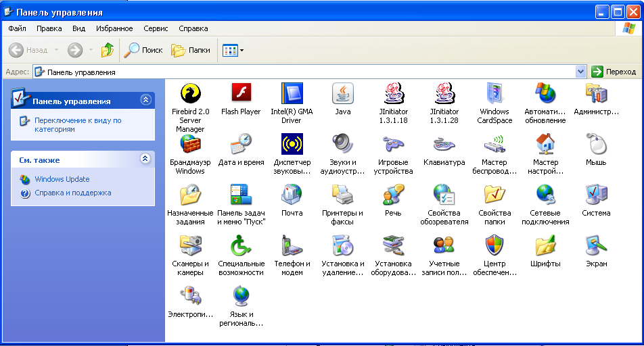Open Специальные возможности icon
This screenshot has width=644, height=346.
pyautogui.click(x=241, y=245)
